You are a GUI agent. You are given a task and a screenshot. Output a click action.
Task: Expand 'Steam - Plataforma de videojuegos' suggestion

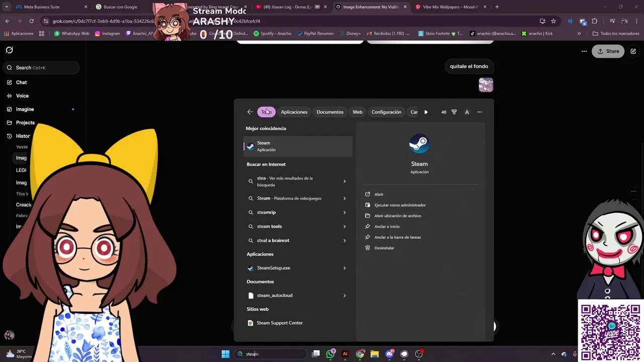coord(344,199)
